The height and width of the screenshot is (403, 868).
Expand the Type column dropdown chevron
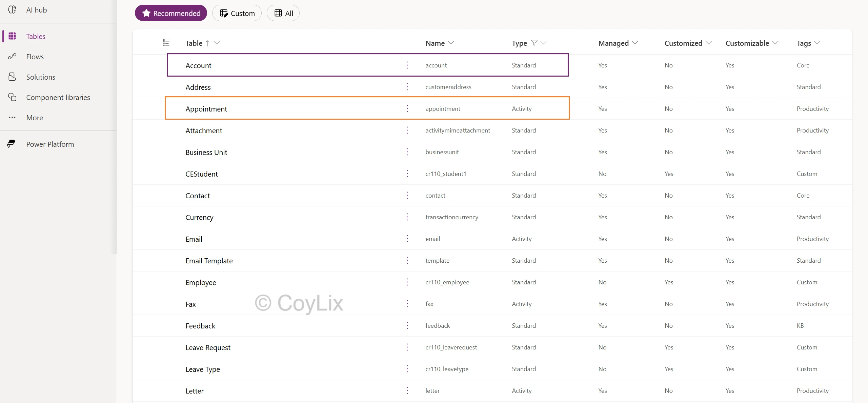pyautogui.click(x=544, y=43)
